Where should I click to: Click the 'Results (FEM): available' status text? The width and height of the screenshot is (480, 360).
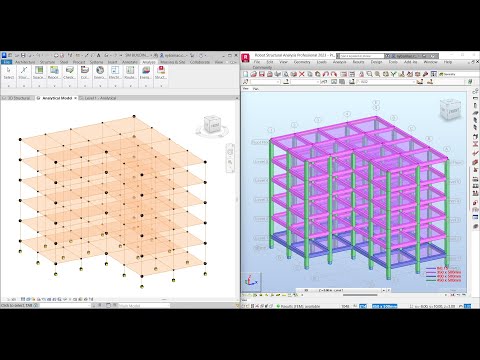click(300, 306)
